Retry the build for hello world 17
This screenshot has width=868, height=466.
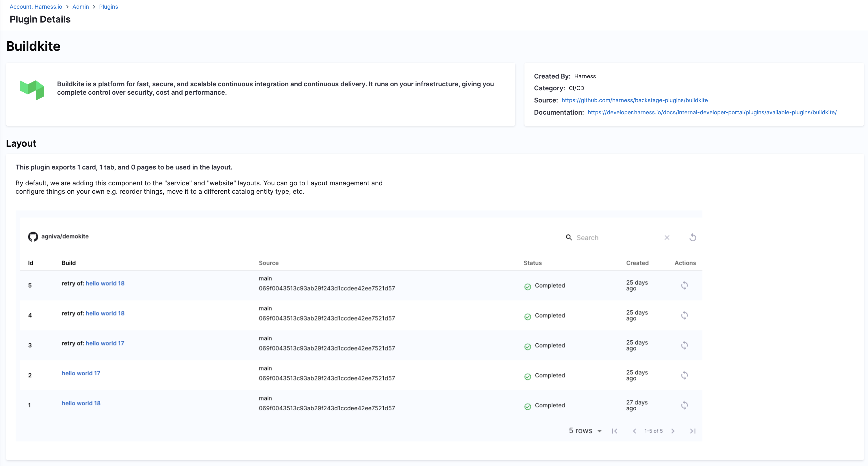(x=685, y=375)
